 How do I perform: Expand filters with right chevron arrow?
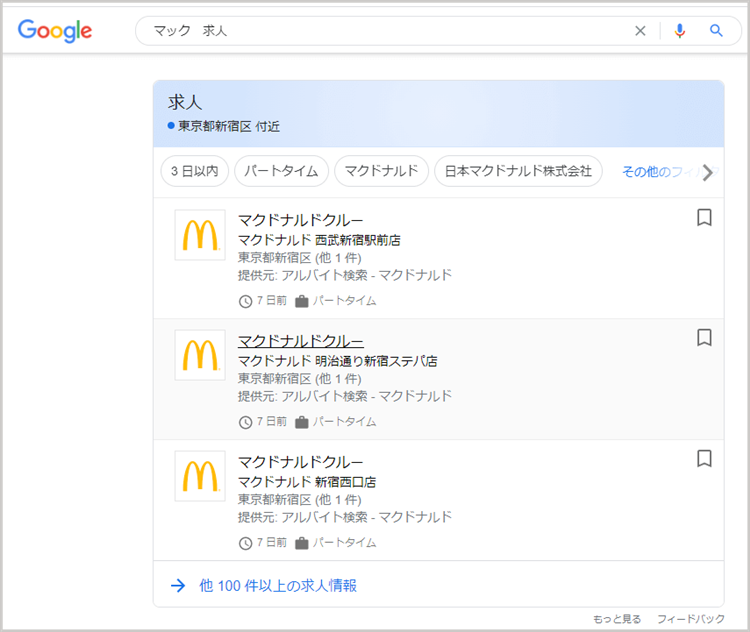[x=708, y=172]
